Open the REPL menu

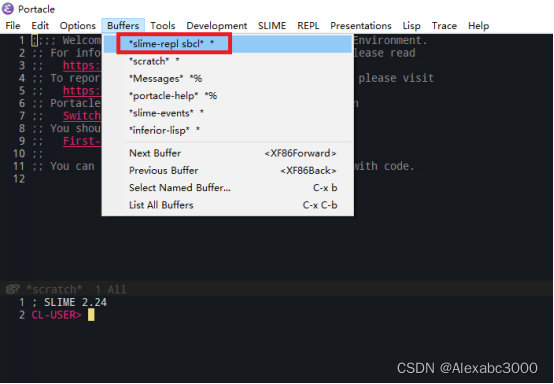(308, 26)
